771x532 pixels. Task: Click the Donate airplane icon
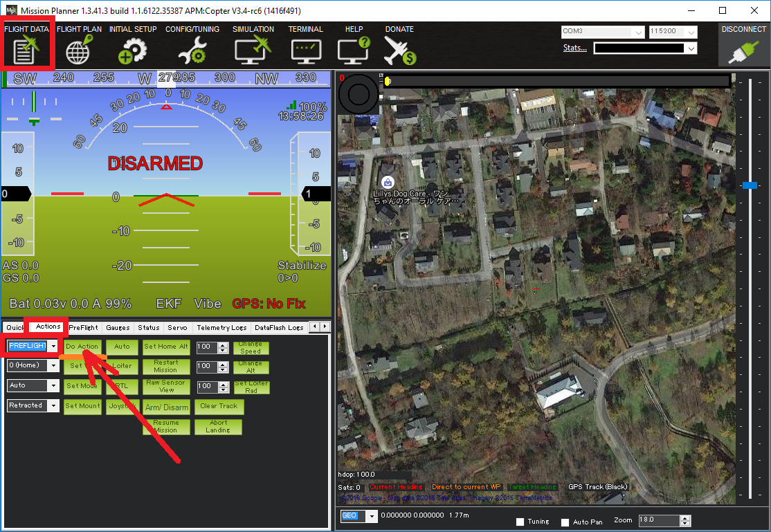click(x=399, y=50)
